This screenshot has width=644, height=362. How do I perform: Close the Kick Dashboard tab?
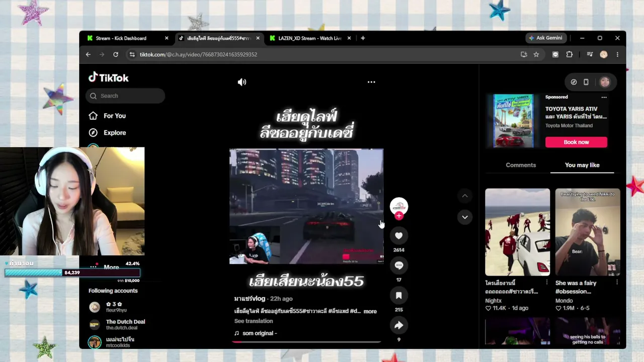[x=167, y=38]
